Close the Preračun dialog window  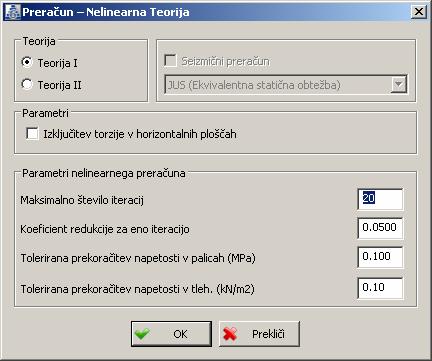pos(419,12)
